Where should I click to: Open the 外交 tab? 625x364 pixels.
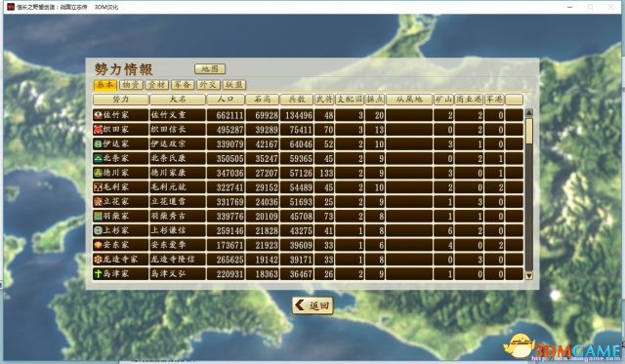coord(208,85)
